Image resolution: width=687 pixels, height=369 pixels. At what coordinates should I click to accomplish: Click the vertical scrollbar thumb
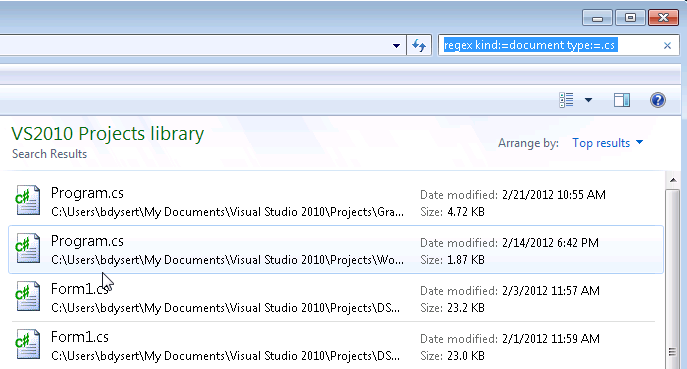(673, 279)
